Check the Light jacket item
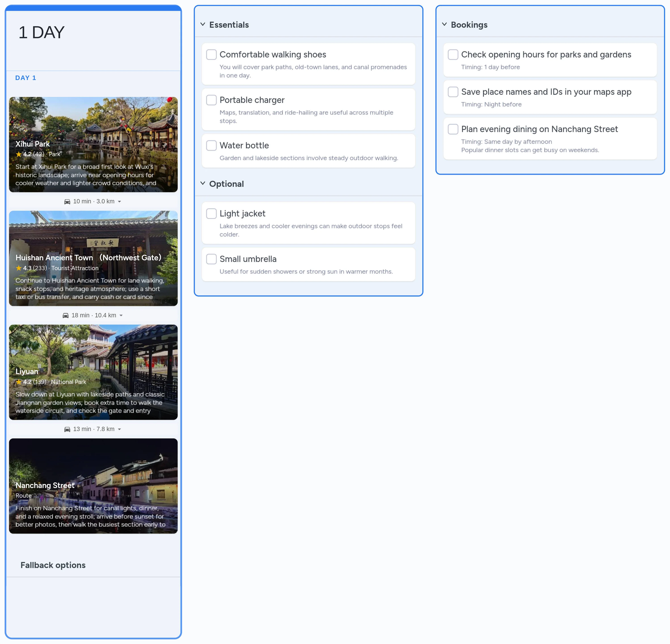This screenshot has width=670, height=644. (x=211, y=213)
